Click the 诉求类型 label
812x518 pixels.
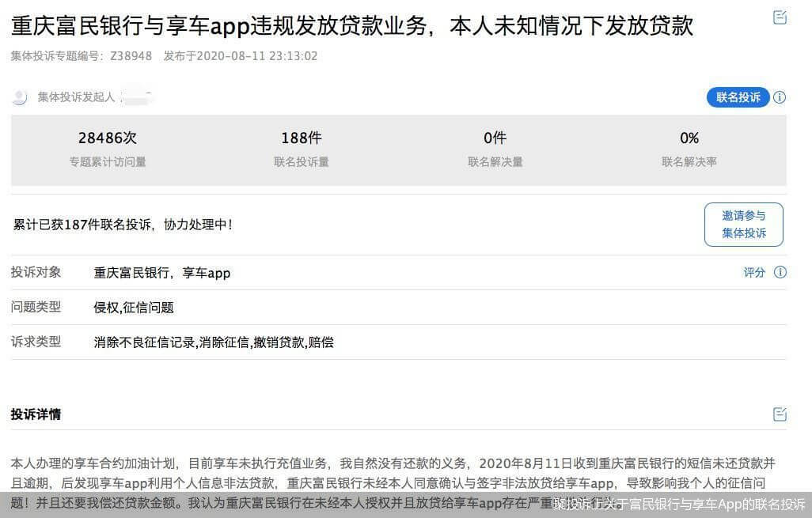(x=36, y=342)
